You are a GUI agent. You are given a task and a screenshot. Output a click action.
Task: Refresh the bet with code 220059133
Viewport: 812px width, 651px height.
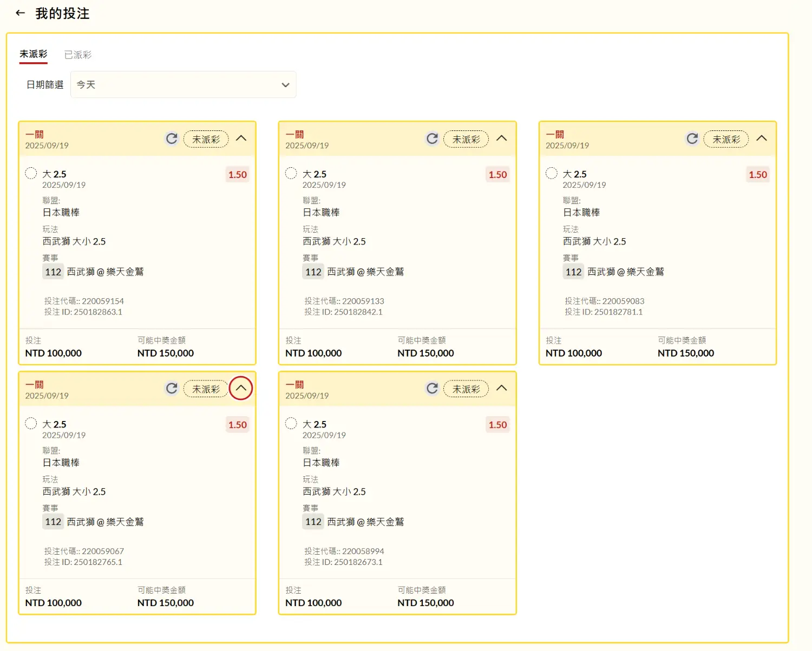pyautogui.click(x=432, y=139)
